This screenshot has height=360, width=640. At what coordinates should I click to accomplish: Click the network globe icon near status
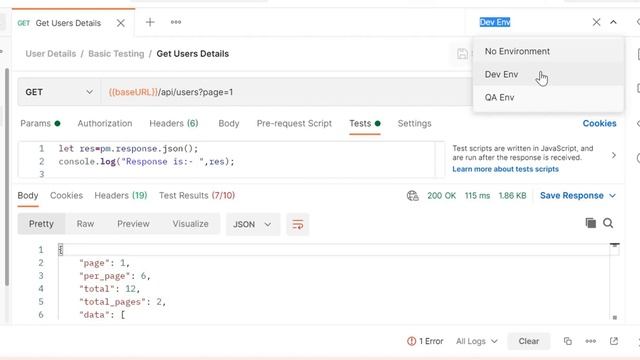click(413, 196)
